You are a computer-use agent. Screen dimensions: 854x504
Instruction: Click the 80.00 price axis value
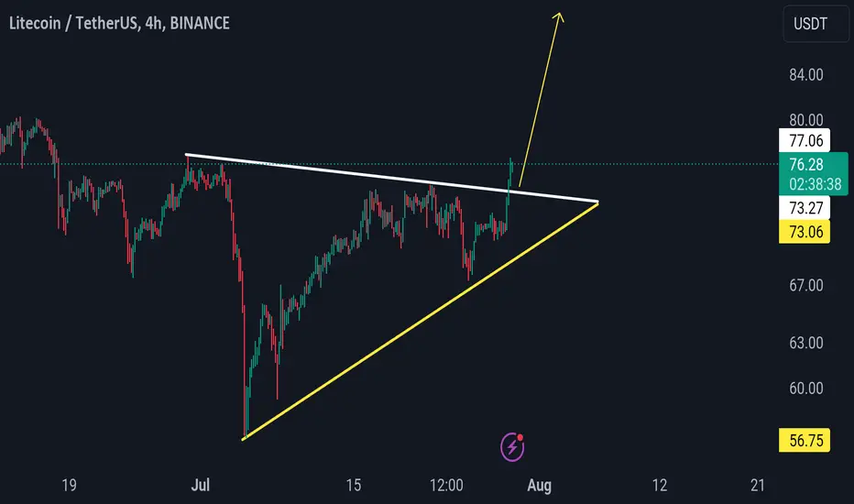(x=806, y=120)
